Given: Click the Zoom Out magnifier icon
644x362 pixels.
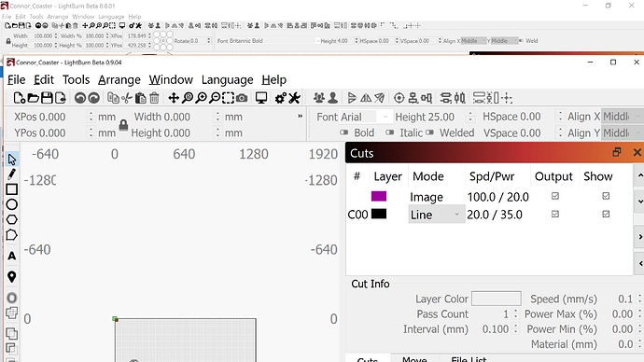Looking at the screenshot, I should click(215, 98).
